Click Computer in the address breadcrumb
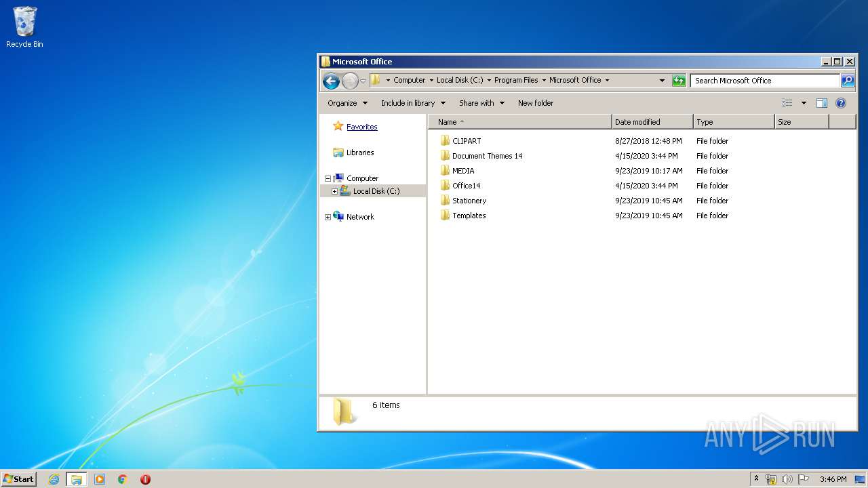868x488 pixels. coord(410,80)
